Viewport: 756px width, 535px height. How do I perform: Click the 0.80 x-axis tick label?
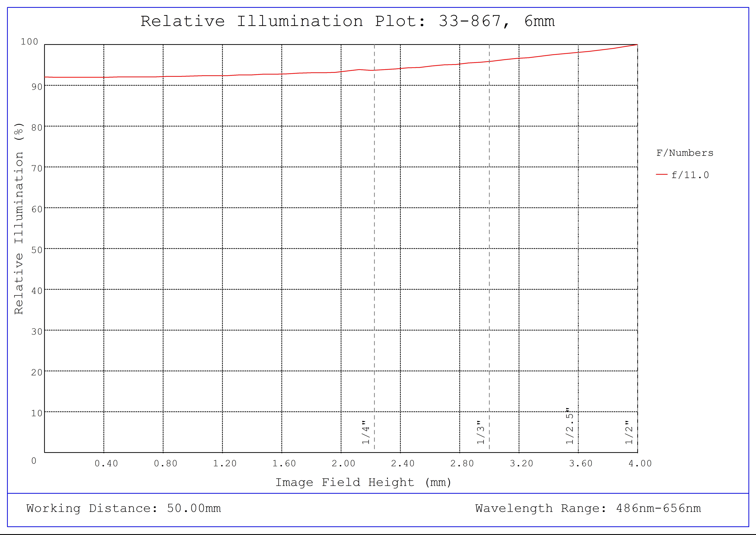pyautogui.click(x=165, y=464)
